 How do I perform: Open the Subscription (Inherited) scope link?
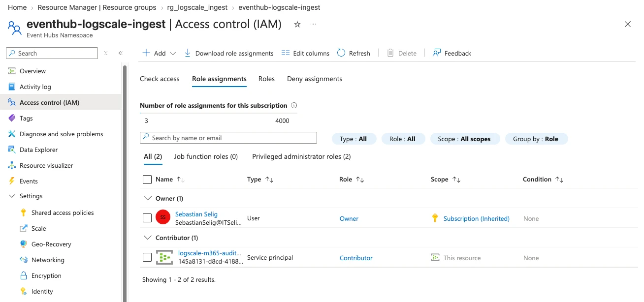coord(477,218)
